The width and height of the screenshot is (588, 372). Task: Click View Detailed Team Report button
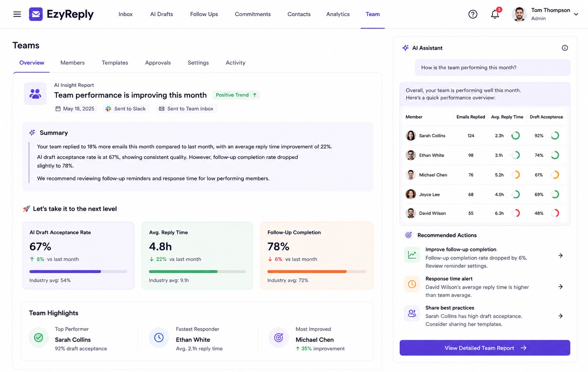pos(485,348)
